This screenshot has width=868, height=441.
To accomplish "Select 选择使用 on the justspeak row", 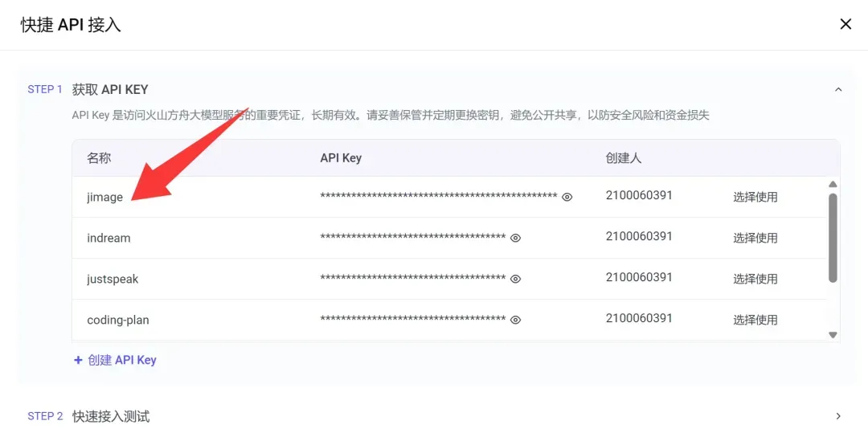I will [x=755, y=279].
